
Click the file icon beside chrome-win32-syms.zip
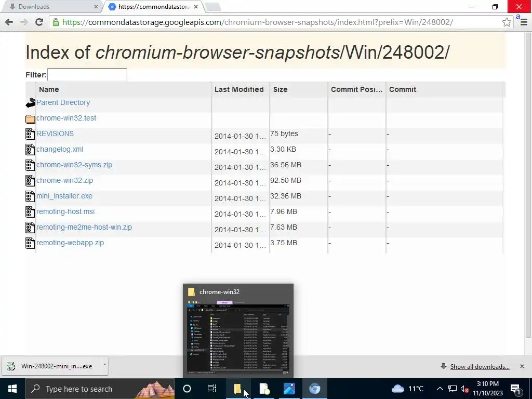click(x=30, y=165)
